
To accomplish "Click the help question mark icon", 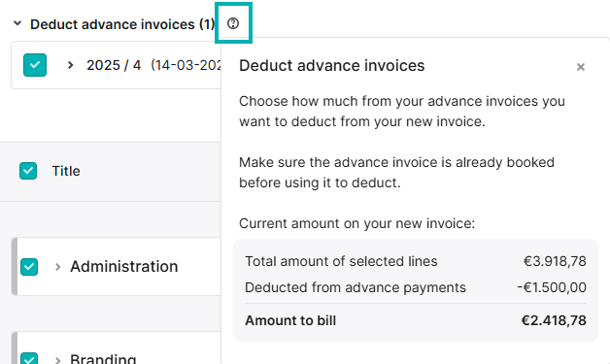I will tap(233, 23).
